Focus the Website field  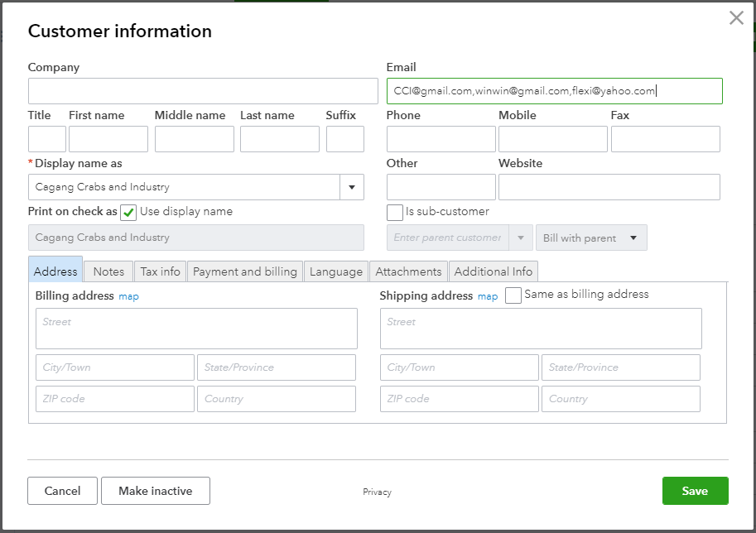click(609, 187)
